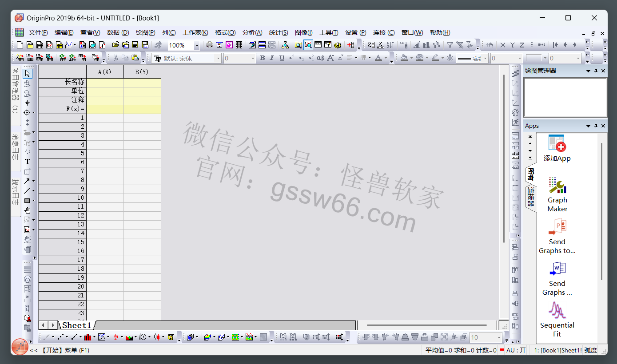617x364 pixels.
Task: Click the 【开始】菜单 (F1) status text
Action: (65, 350)
